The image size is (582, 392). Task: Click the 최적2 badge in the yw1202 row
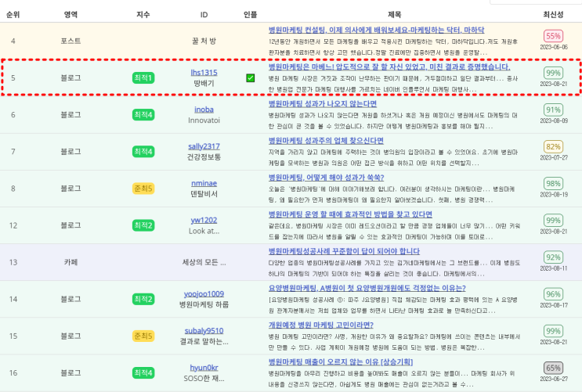[x=143, y=225]
